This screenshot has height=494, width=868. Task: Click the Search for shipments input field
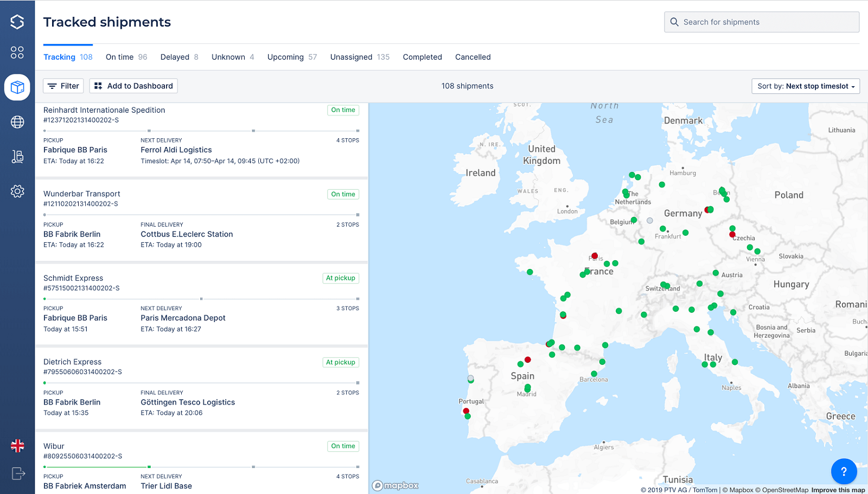(759, 22)
